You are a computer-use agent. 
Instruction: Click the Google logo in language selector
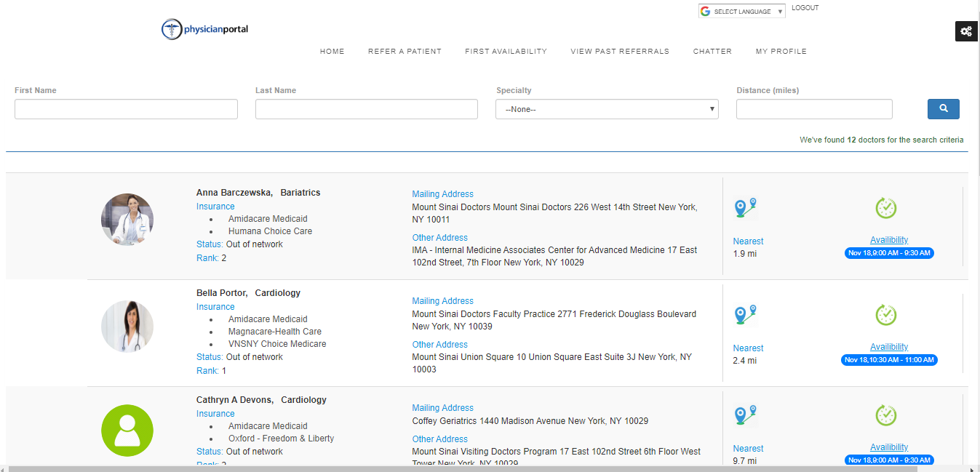pyautogui.click(x=705, y=11)
